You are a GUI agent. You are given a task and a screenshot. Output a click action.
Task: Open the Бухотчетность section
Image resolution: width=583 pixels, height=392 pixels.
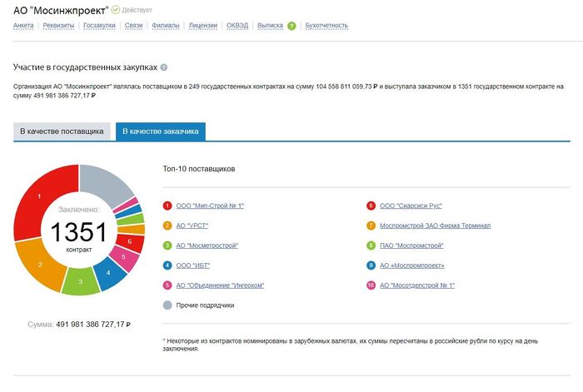coord(326,26)
